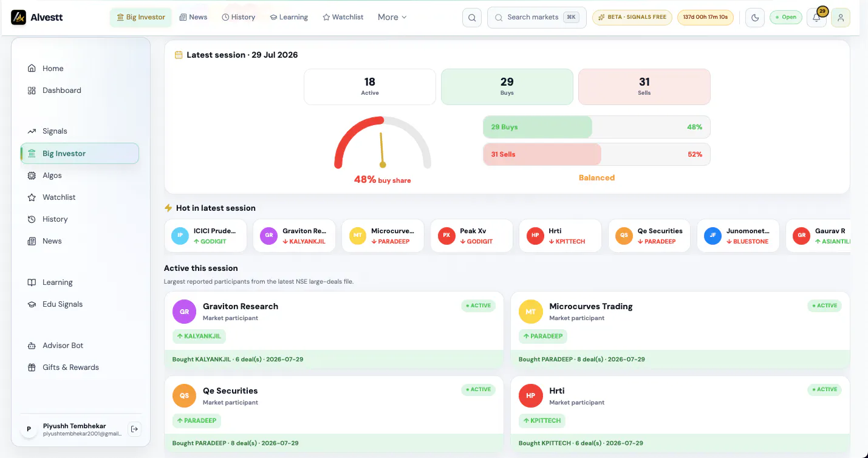Expand the More dropdown menu
The image size is (868, 458).
[x=392, y=17]
